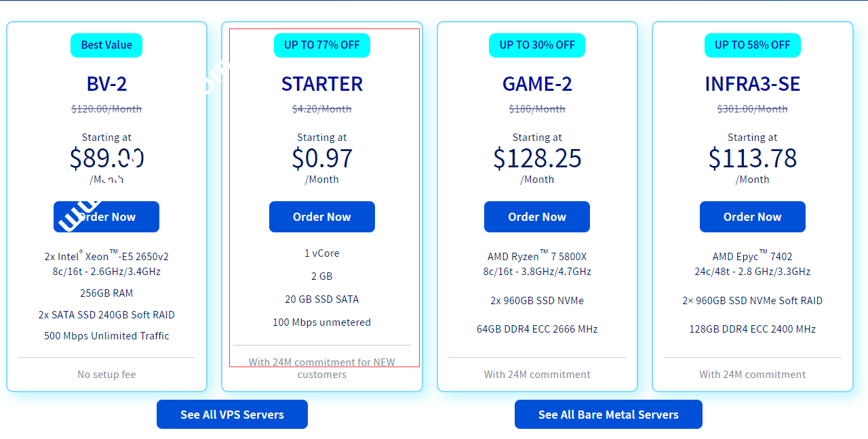Open the GAME-2 plan title

(x=537, y=84)
